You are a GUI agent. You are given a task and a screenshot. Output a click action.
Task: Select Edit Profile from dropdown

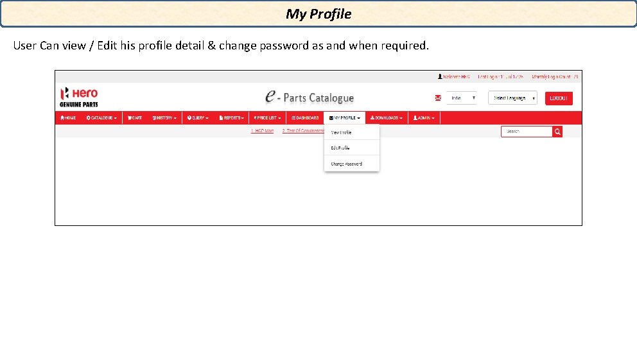352,148
